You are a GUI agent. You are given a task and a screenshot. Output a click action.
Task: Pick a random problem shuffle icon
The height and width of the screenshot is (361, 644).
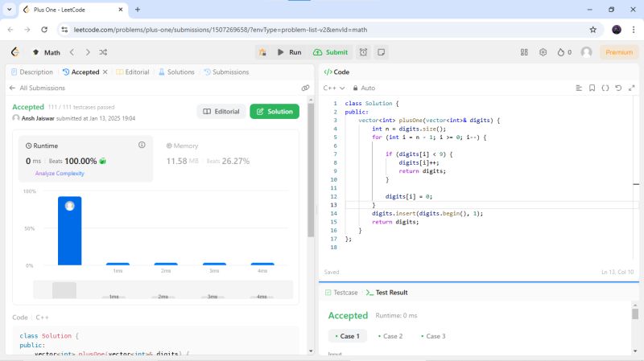click(x=103, y=52)
